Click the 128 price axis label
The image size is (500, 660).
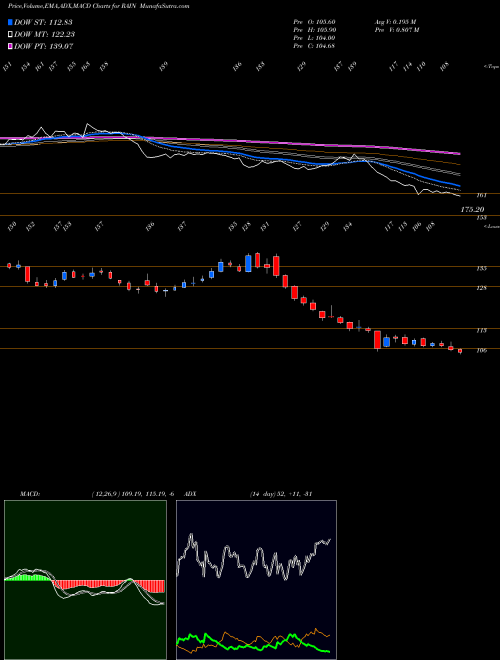coord(482,288)
